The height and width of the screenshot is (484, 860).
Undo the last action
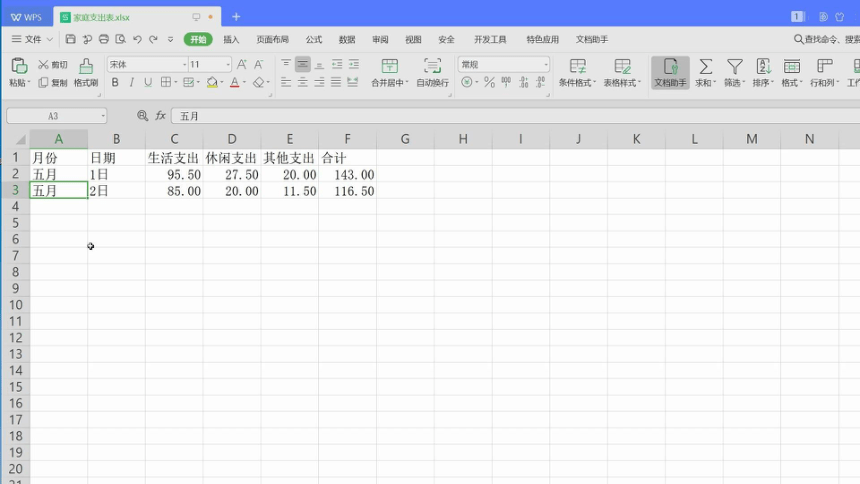tap(137, 39)
